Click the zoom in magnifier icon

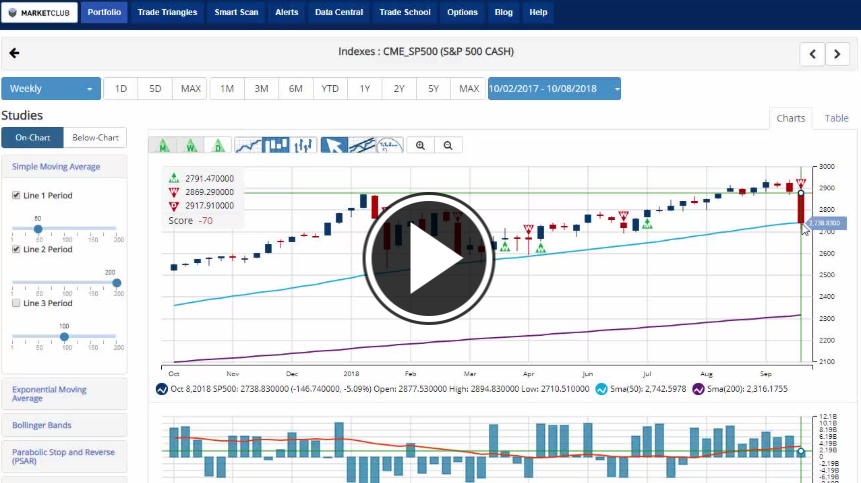pyautogui.click(x=420, y=145)
